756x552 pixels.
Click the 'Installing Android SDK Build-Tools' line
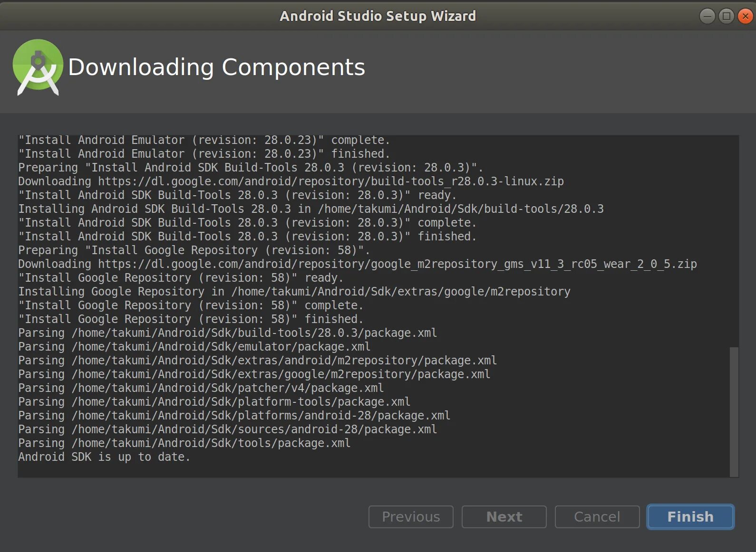coord(311,209)
